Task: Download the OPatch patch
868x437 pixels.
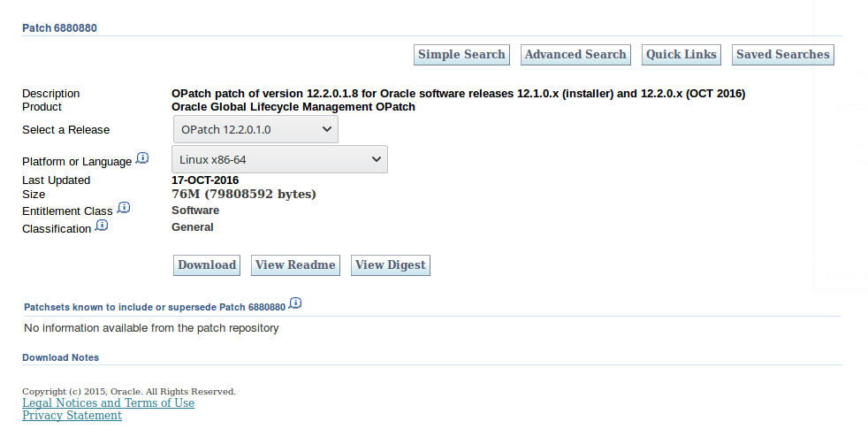Action: pos(207,265)
